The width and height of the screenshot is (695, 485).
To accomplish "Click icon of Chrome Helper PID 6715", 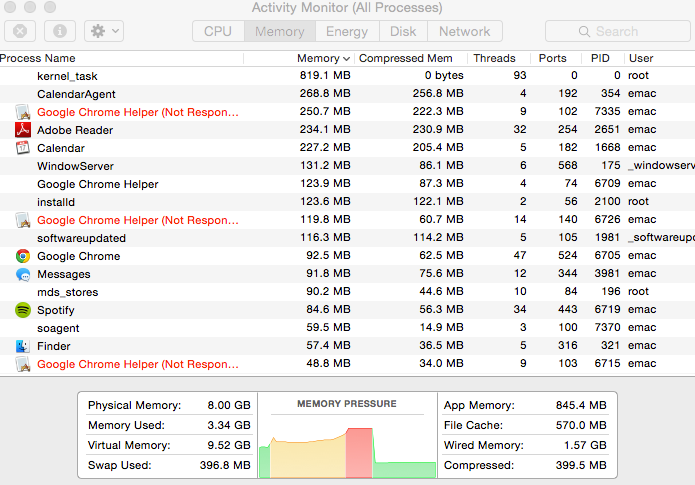I will 23,364.
